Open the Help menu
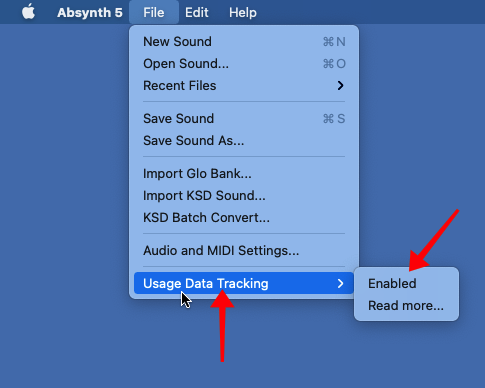 coord(243,12)
